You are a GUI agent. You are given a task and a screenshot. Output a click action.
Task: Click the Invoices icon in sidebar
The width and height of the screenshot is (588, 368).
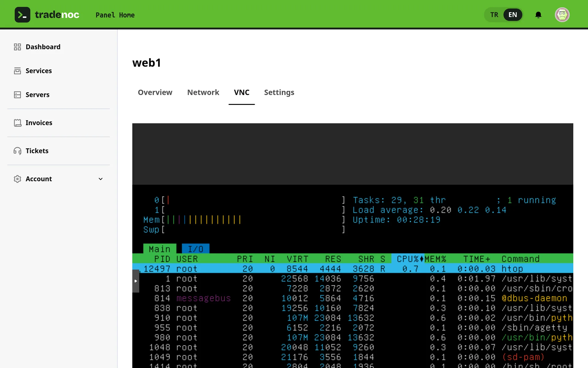17,123
